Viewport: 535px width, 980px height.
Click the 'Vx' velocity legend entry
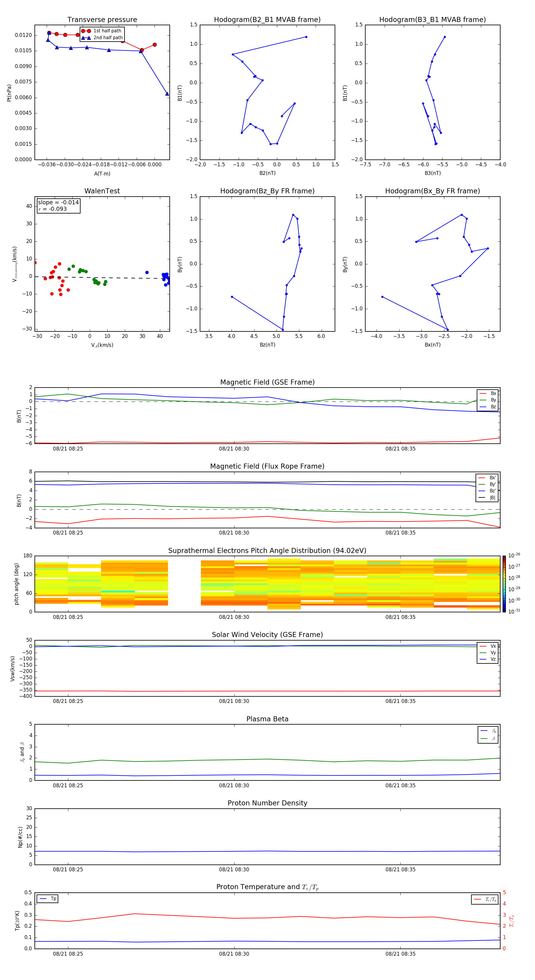click(x=488, y=646)
